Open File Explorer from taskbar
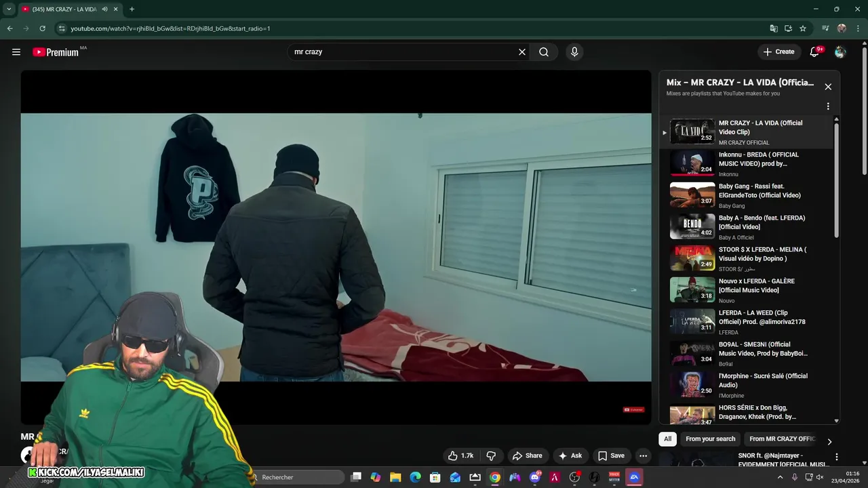 395,478
